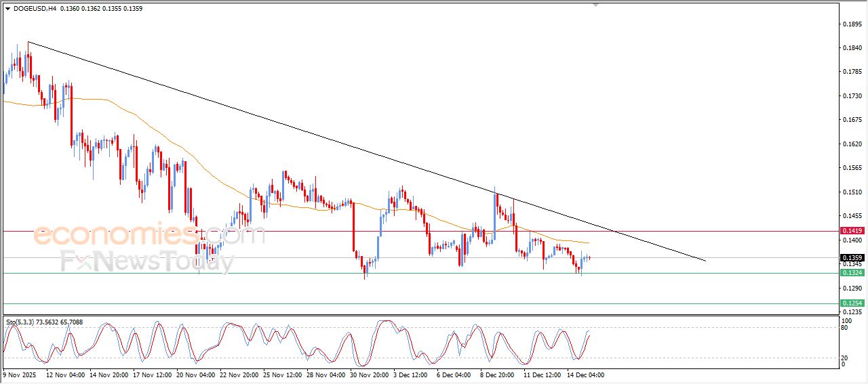868x384 pixels.
Task: Click the economies.com watermark
Action: (149, 236)
